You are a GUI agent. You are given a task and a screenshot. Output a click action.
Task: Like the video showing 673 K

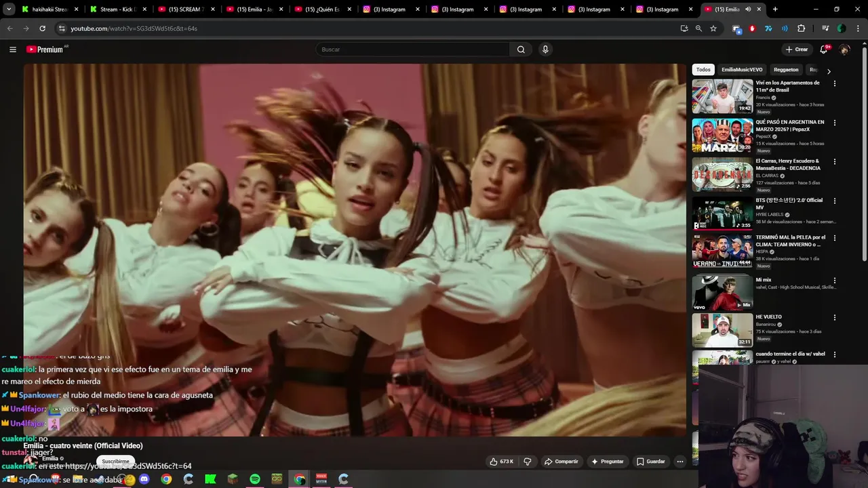click(x=501, y=462)
